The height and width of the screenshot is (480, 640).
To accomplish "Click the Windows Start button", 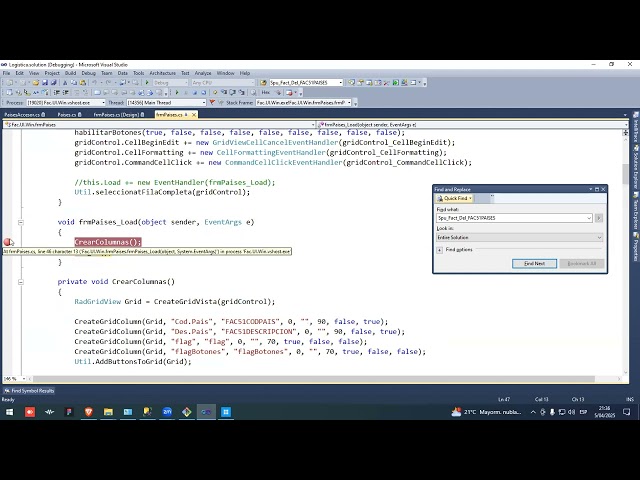I will 9,412.
